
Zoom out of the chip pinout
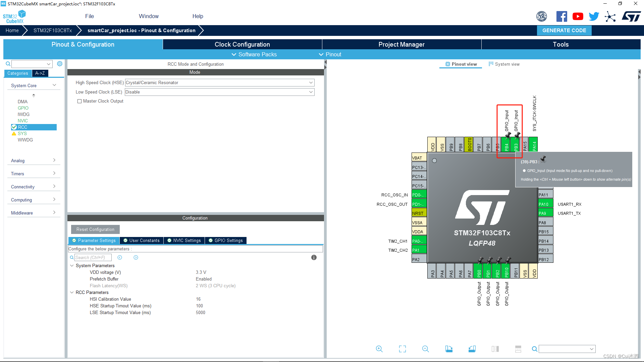(x=425, y=349)
